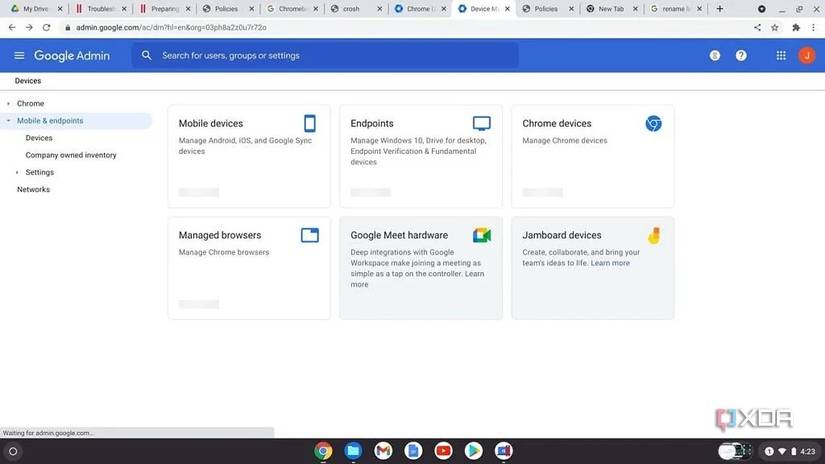825x464 pixels.
Task: Click the Managed browsers window icon
Action: point(310,235)
